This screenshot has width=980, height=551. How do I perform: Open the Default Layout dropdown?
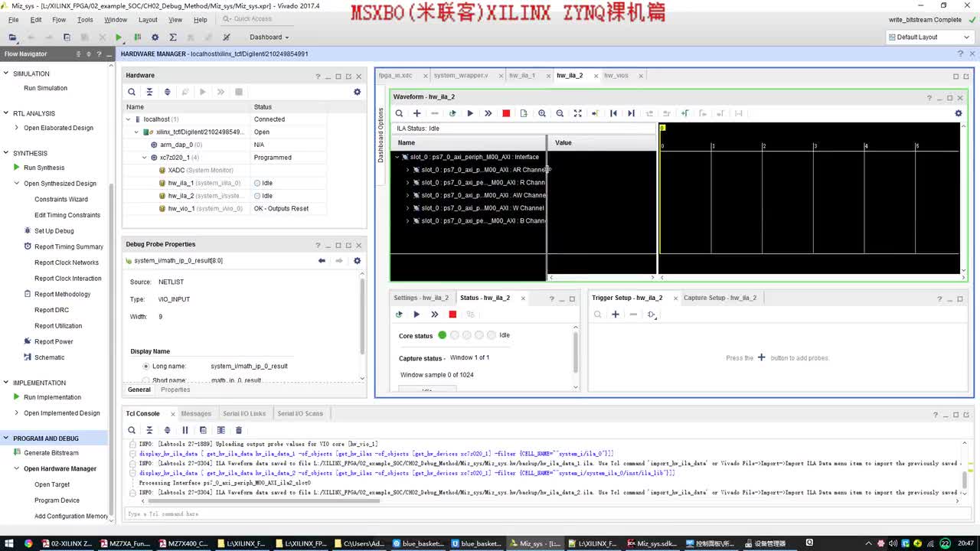pyautogui.click(x=929, y=37)
